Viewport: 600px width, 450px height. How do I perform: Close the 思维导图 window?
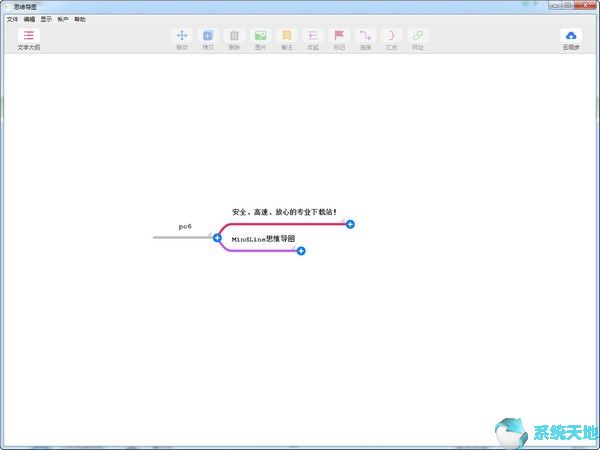[x=585, y=5]
